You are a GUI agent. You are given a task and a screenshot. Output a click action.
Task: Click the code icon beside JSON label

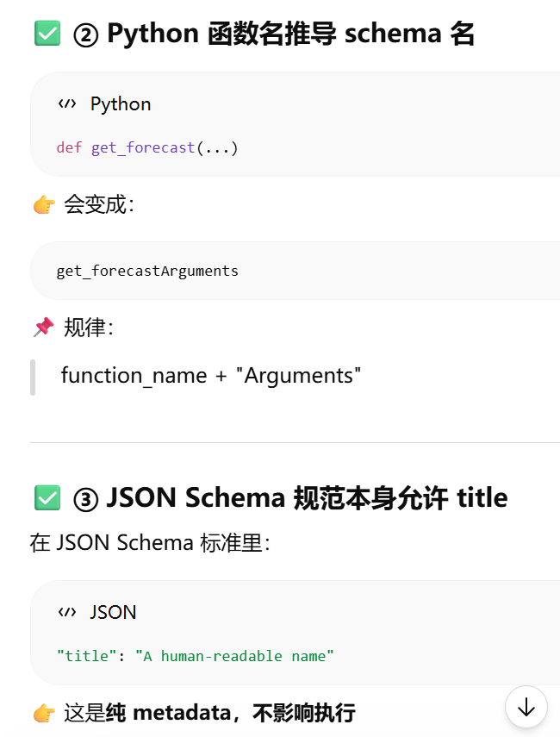coord(67,612)
